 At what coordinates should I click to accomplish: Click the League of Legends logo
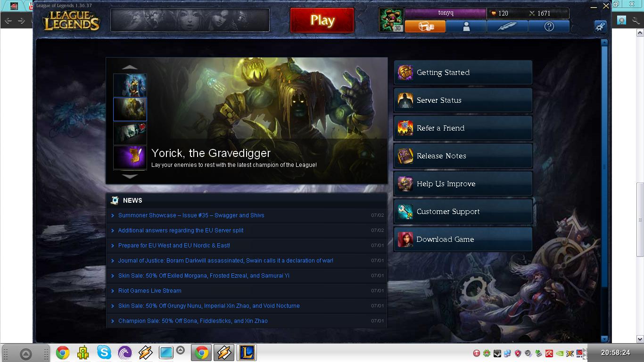pos(72,21)
